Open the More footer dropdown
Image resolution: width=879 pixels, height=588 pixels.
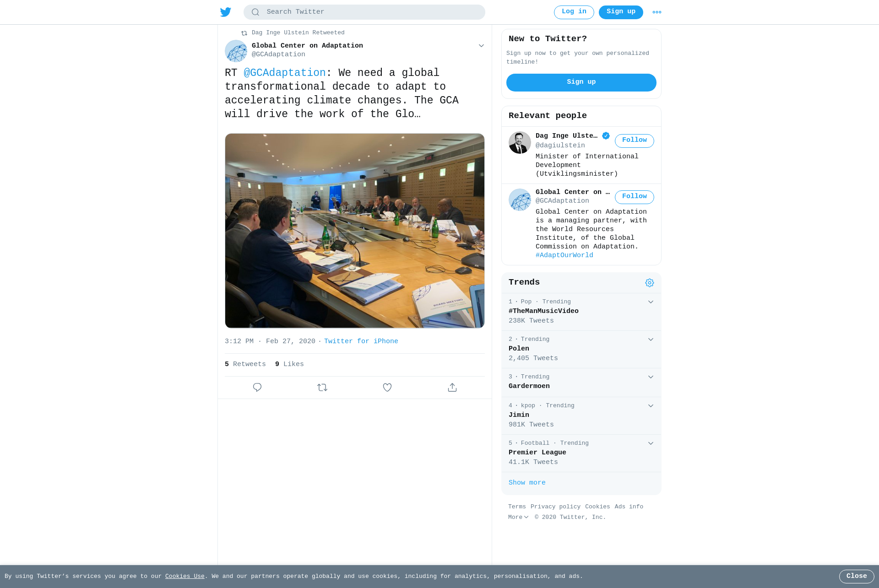[x=518, y=517]
